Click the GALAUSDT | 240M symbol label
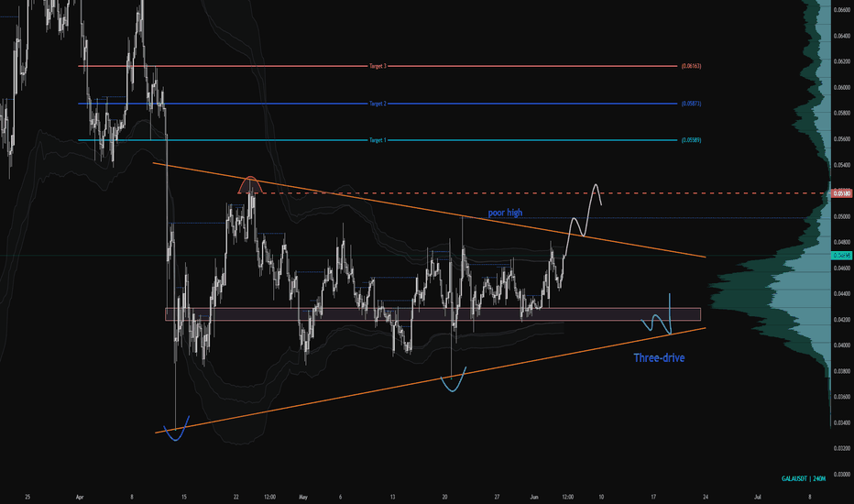 [x=804, y=479]
